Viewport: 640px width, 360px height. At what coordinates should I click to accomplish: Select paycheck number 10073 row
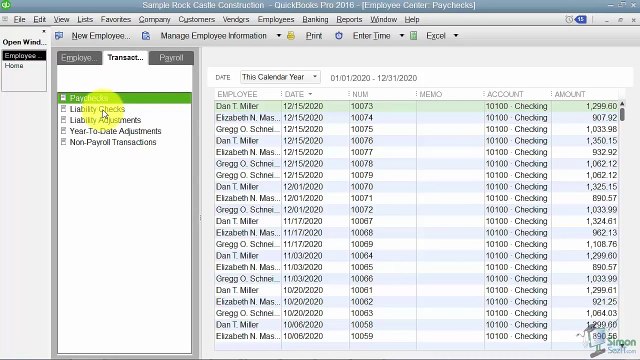pyautogui.click(x=416, y=106)
